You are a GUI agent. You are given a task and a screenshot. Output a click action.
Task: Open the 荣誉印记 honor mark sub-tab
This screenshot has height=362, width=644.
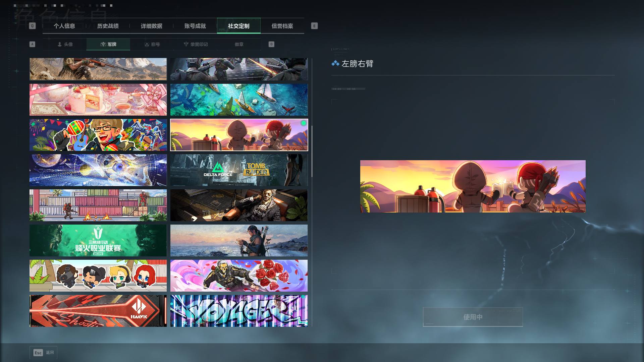click(x=196, y=44)
